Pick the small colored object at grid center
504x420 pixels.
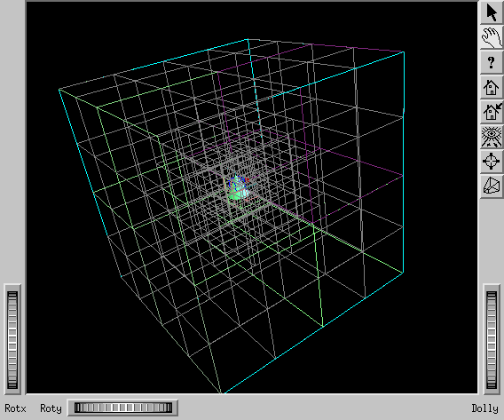(x=239, y=188)
